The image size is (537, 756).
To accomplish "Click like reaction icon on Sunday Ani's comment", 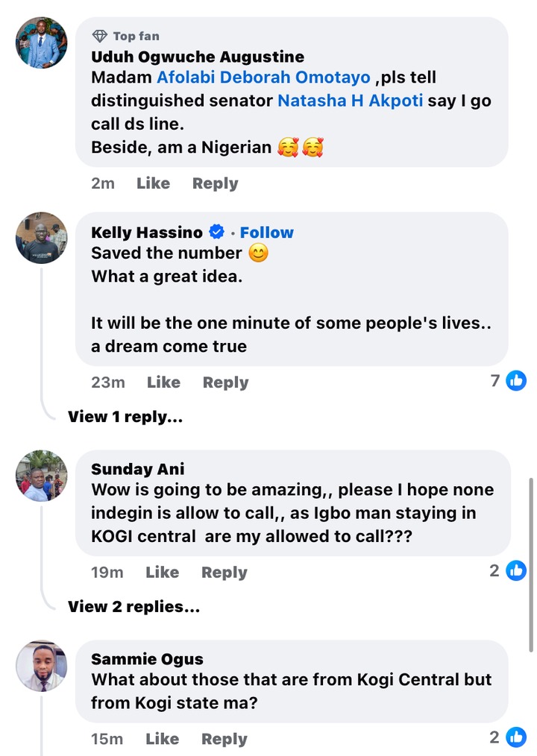I will point(516,571).
